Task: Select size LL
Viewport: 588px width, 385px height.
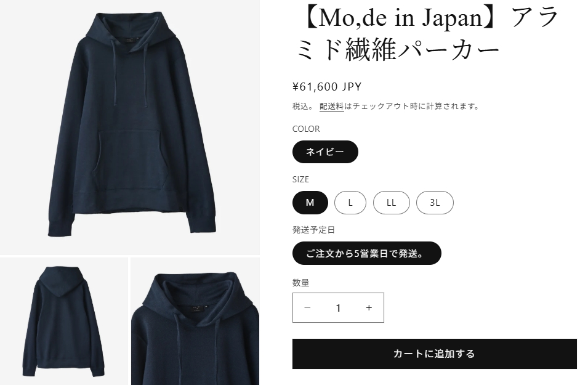Action: 391,203
